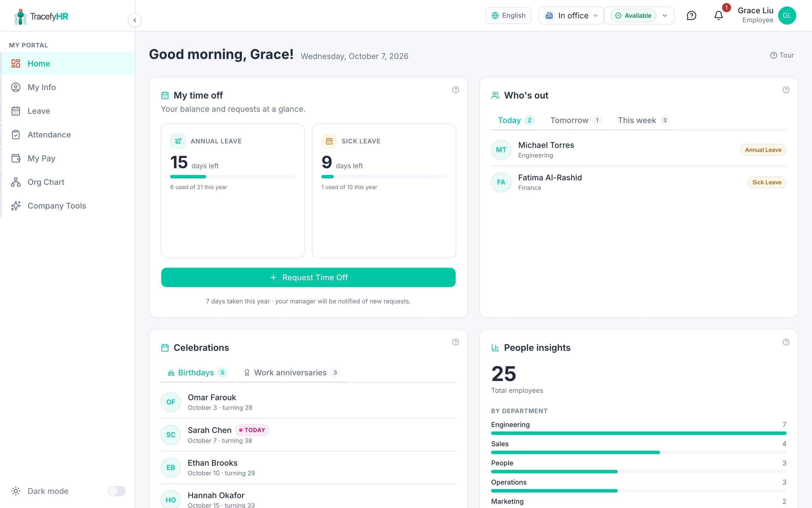Screen dimensions: 812x508
Task: Click help icon on My time off card
Action: point(455,90)
